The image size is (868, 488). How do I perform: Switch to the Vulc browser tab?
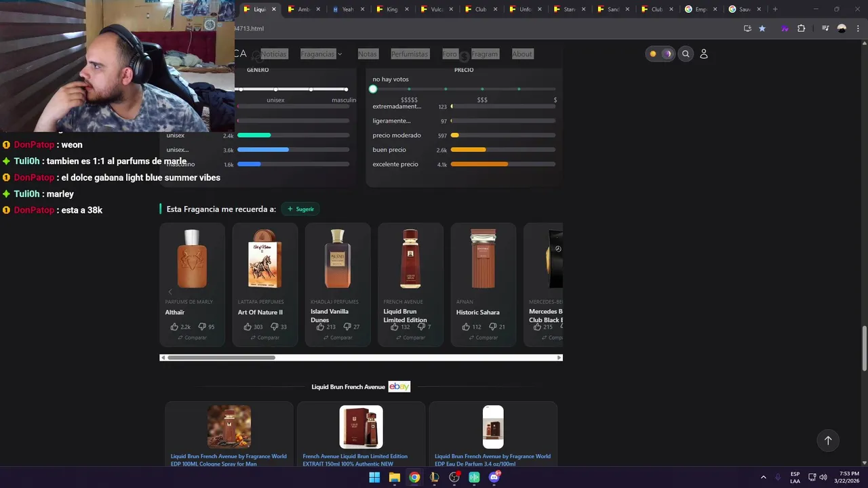point(436,9)
